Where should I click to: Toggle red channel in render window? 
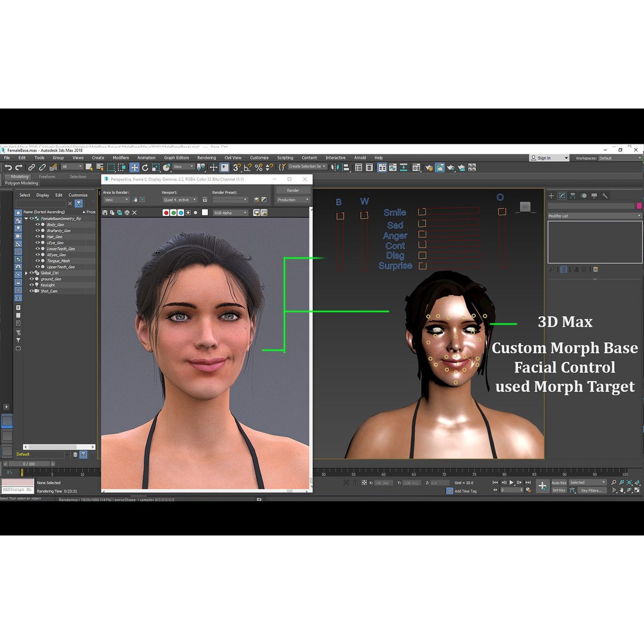(166, 212)
